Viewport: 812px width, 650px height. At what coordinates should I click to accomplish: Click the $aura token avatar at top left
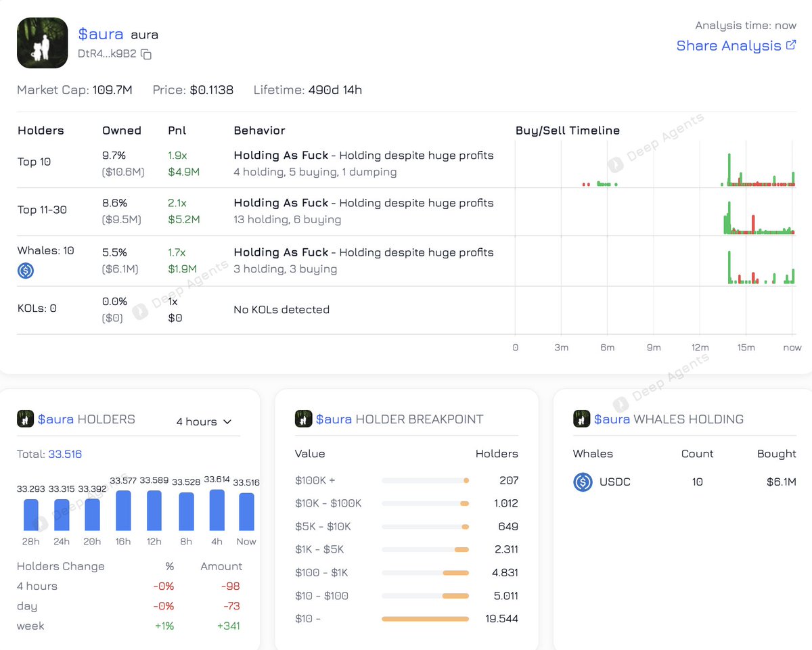click(x=42, y=42)
